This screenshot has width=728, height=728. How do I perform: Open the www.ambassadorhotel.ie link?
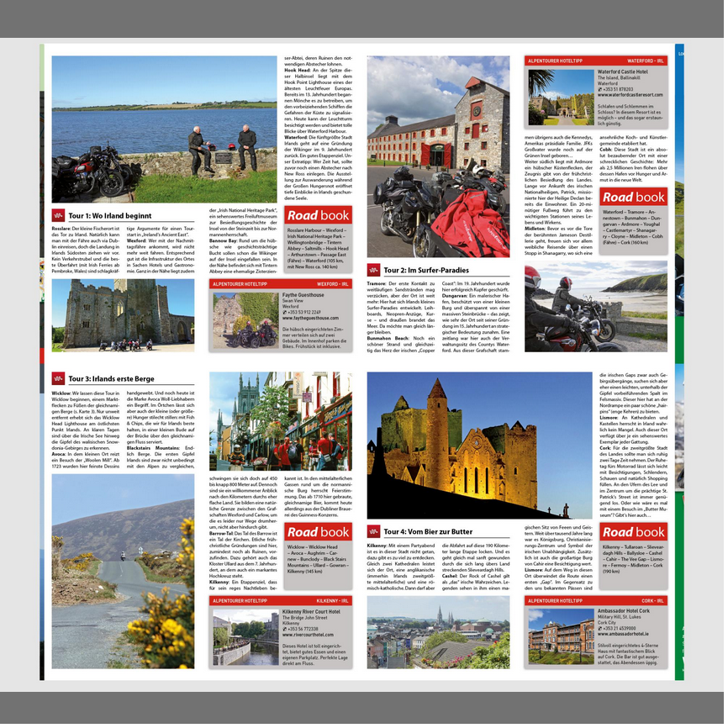click(x=627, y=635)
